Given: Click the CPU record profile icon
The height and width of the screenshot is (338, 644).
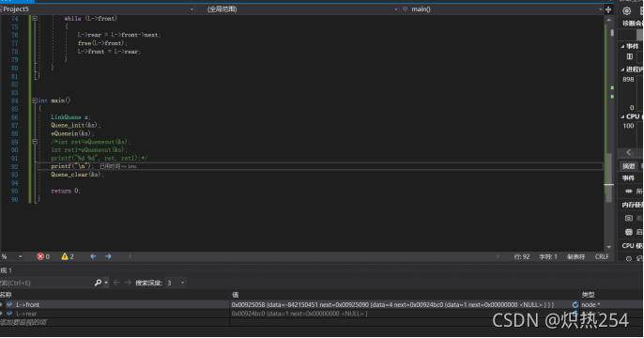Looking at the screenshot, I should (628, 259).
